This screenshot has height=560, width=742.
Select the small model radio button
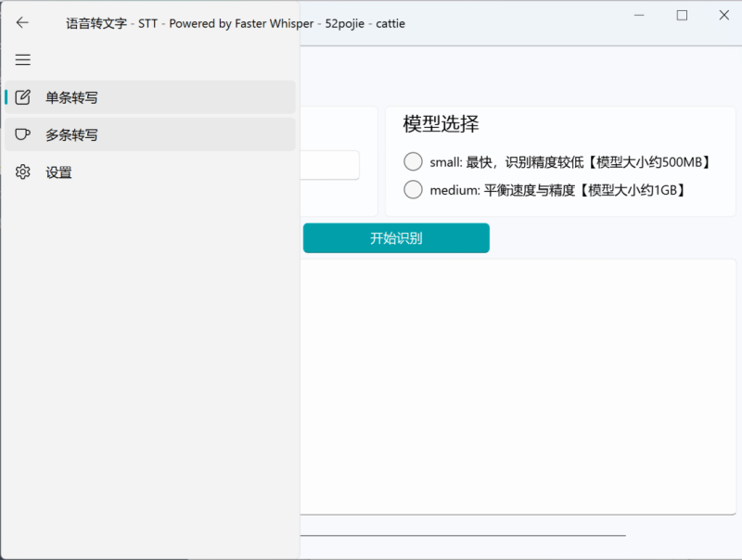[413, 161]
